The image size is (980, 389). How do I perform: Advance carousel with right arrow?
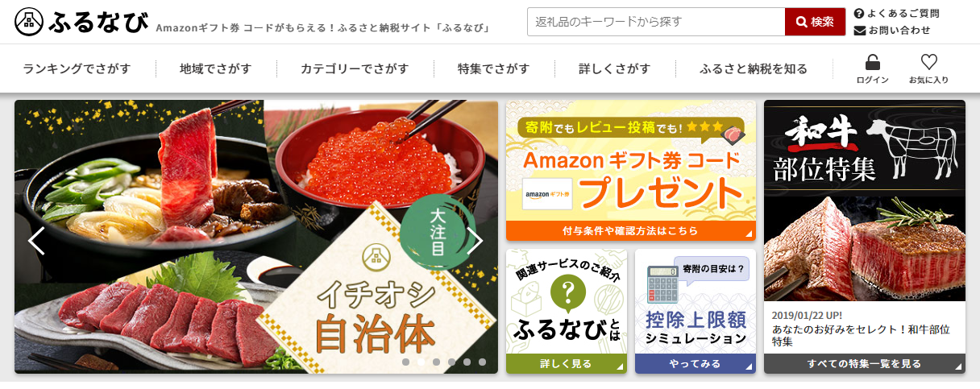coord(475,241)
